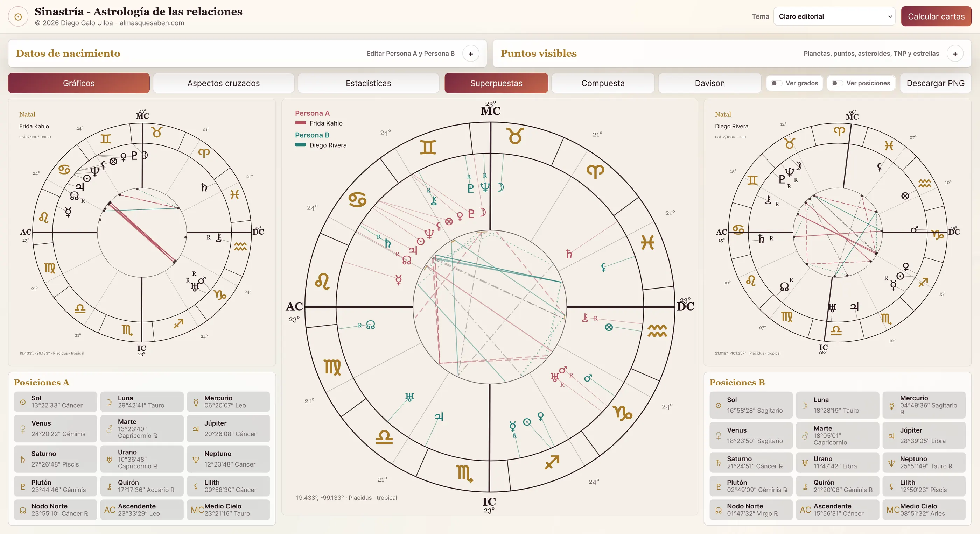Open the Estadísticas tab
The image size is (980, 534).
coord(368,83)
